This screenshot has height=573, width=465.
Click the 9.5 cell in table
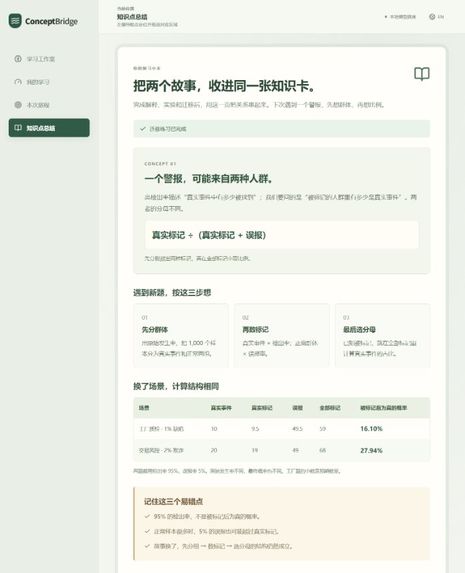pos(255,429)
